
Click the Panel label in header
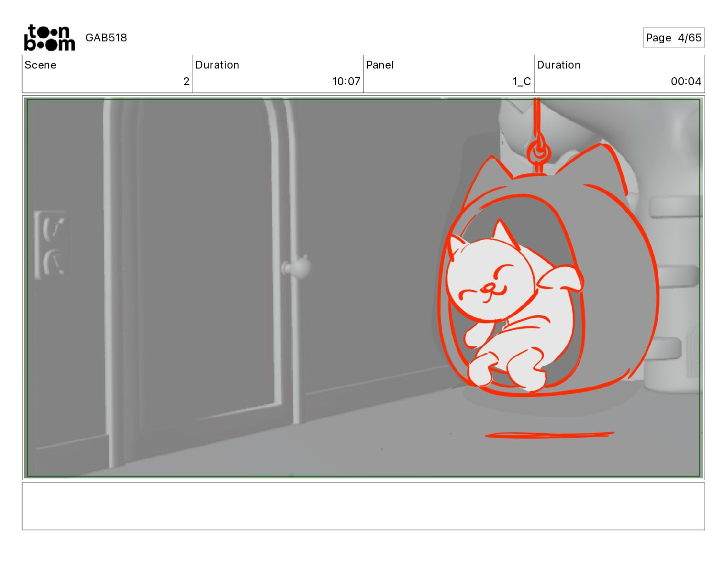pyautogui.click(x=380, y=65)
